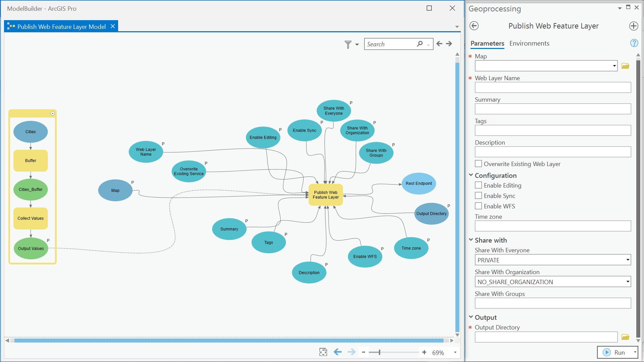644x362 pixels.
Task: Click the Run button
Action: point(618,352)
